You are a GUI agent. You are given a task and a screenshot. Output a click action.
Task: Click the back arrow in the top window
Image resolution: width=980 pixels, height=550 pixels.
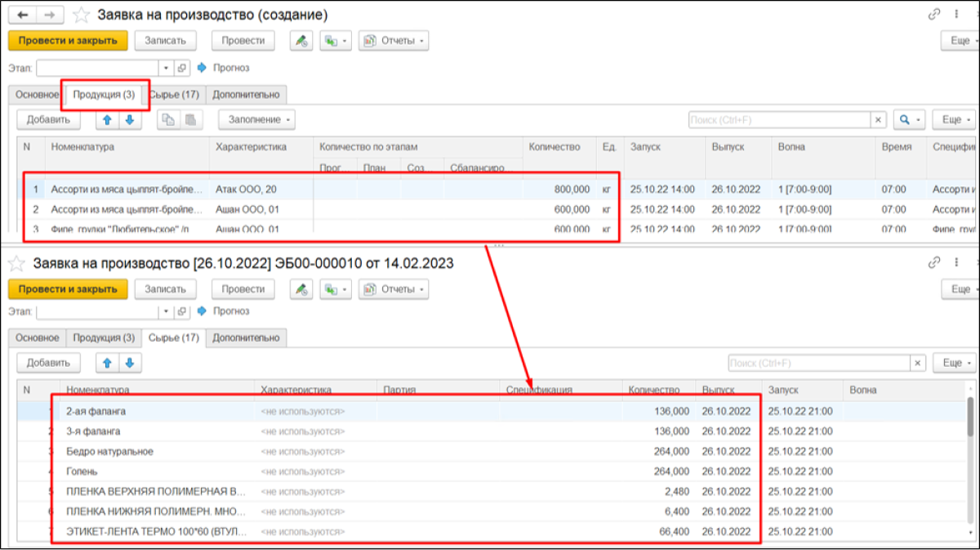[22, 15]
